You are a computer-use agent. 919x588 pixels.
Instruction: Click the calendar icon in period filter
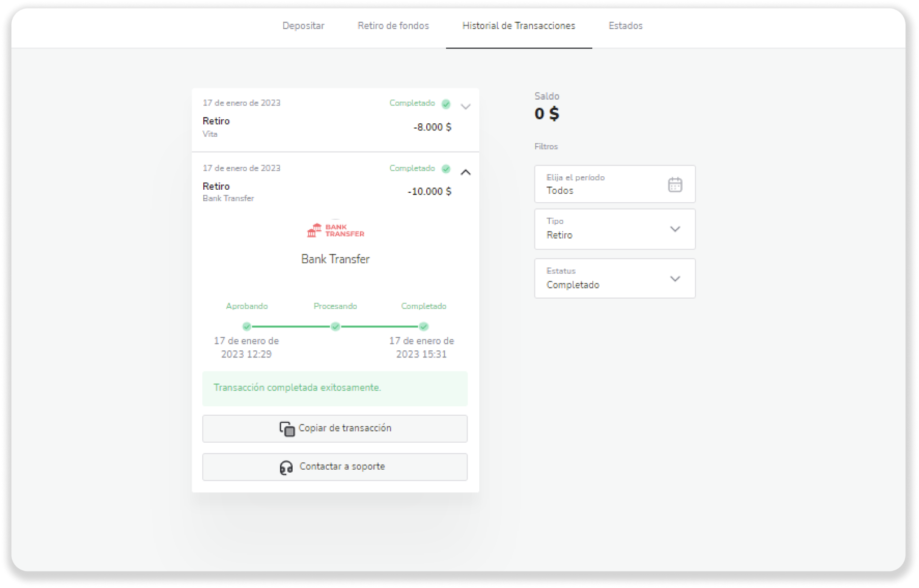(x=675, y=184)
